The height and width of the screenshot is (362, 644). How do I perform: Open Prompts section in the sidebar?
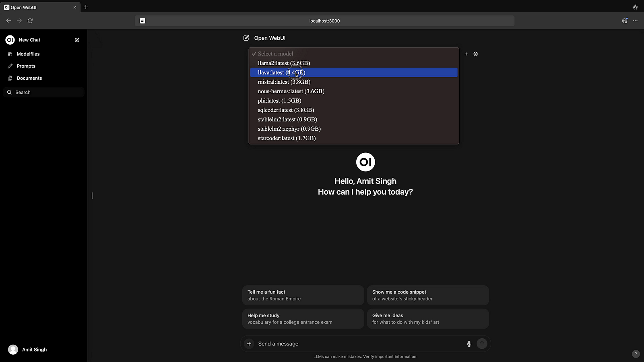point(26,66)
